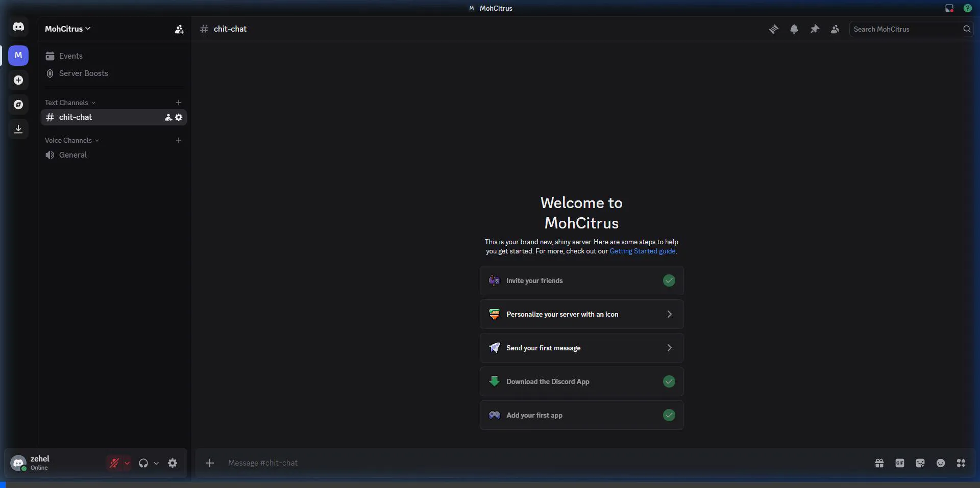Open the gift Nitro icon

coord(879,463)
